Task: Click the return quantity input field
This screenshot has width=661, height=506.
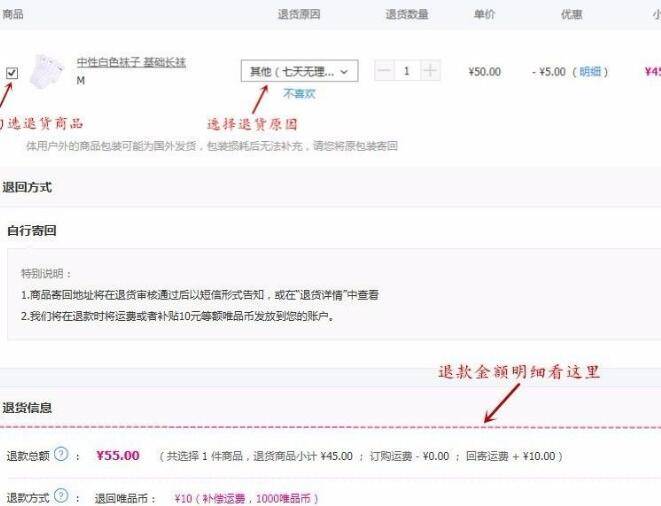Action: click(407, 71)
